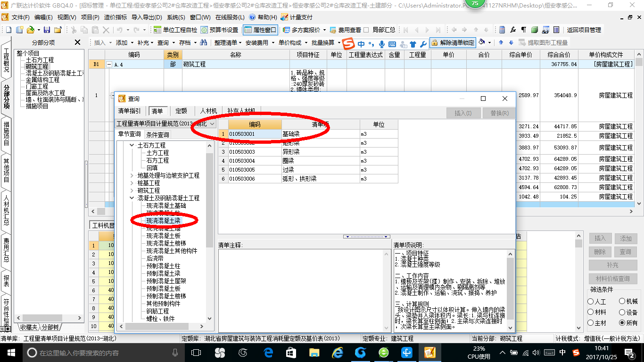Switch to the 清单指引 tab
Screen dimensions: 644x362
click(x=129, y=111)
